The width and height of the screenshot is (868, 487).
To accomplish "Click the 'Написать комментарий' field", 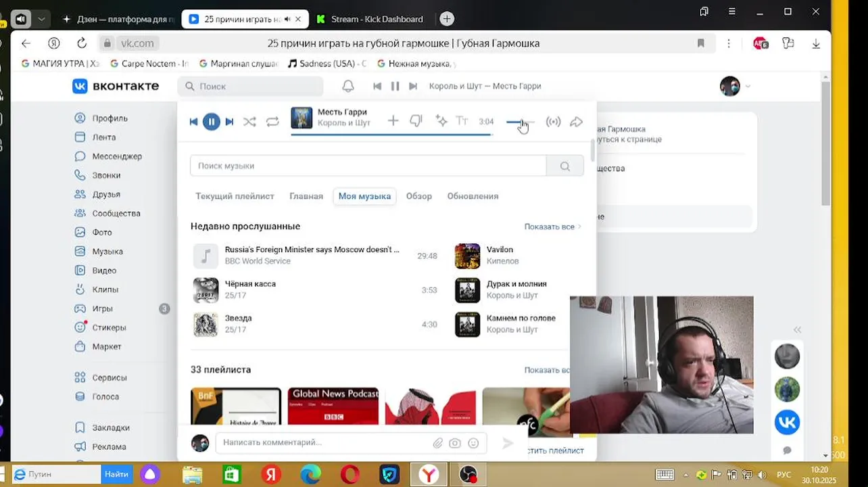I will 324,442.
